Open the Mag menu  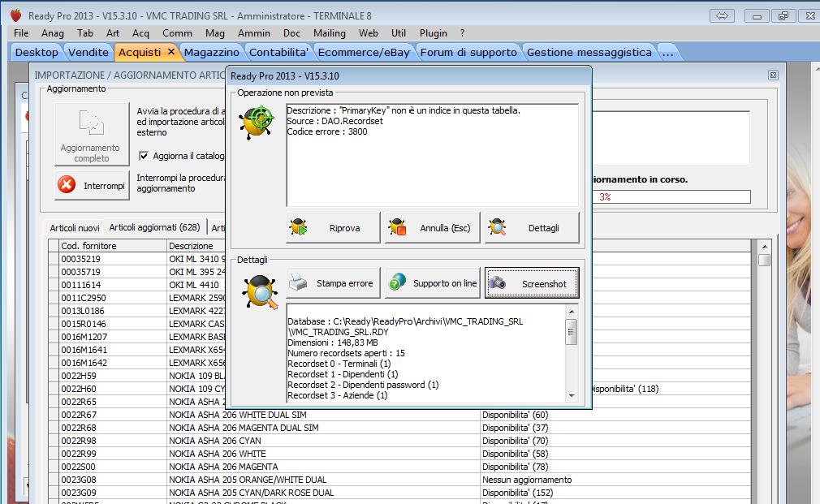tap(214, 33)
